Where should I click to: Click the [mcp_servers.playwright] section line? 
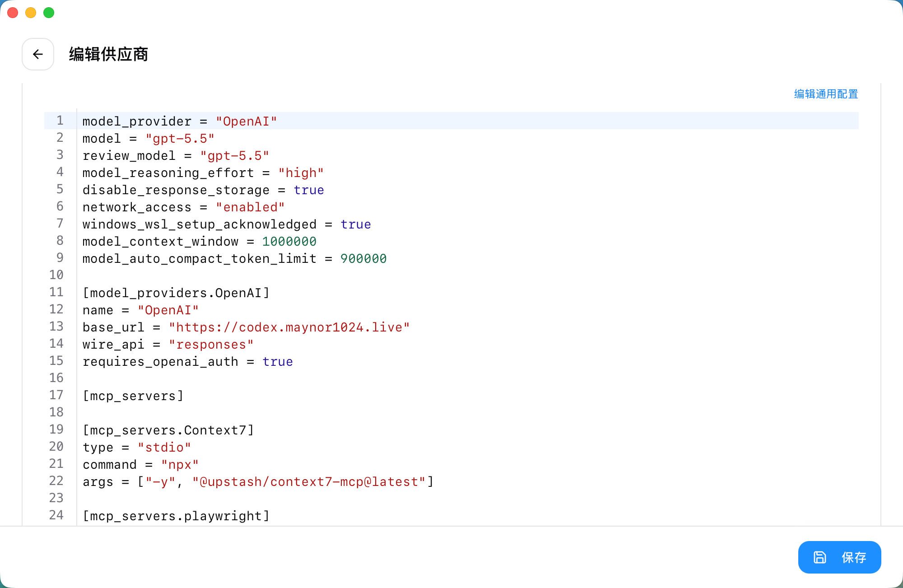point(176,516)
